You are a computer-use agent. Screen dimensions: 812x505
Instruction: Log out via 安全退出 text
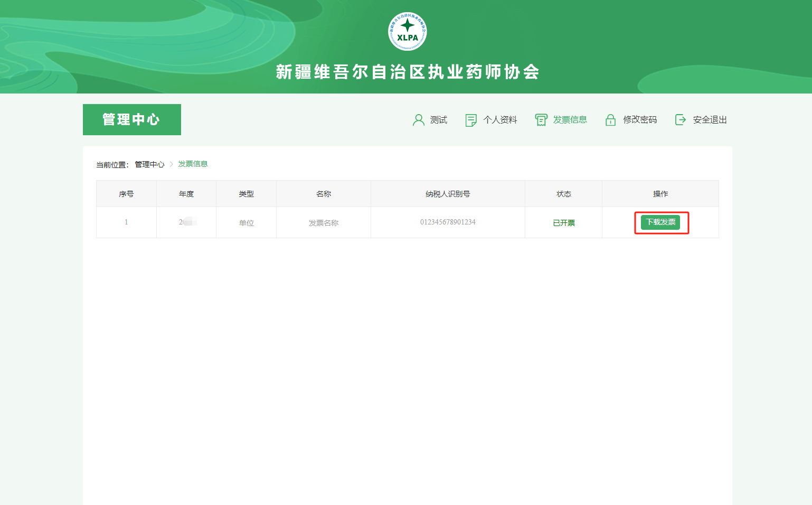coord(710,120)
